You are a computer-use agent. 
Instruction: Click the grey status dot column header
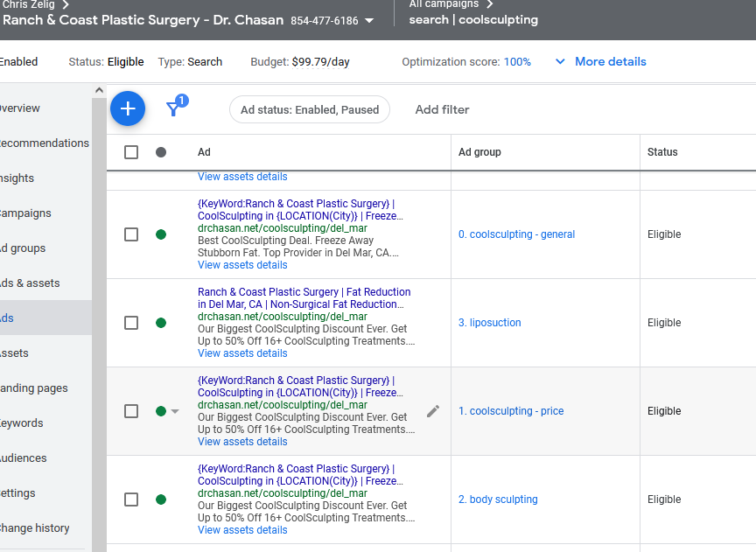161,152
